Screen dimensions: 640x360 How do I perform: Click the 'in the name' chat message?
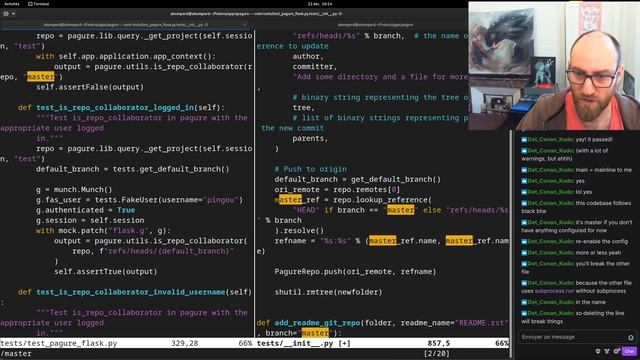pos(590,302)
